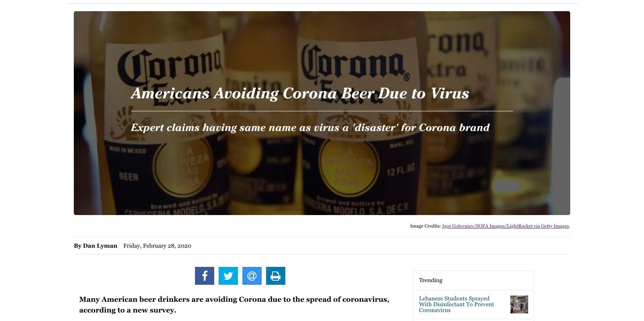
Task: Click the white divider line below headline
Action: [322, 111]
